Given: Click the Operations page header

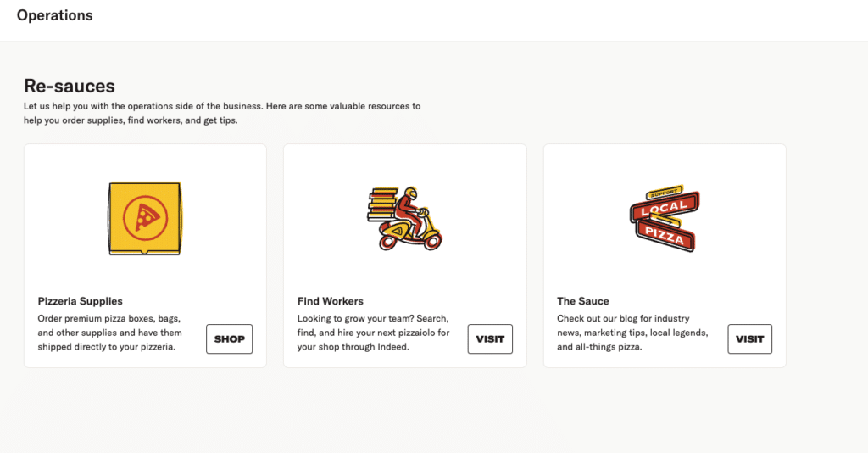Looking at the screenshot, I should [x=55, y=15].
